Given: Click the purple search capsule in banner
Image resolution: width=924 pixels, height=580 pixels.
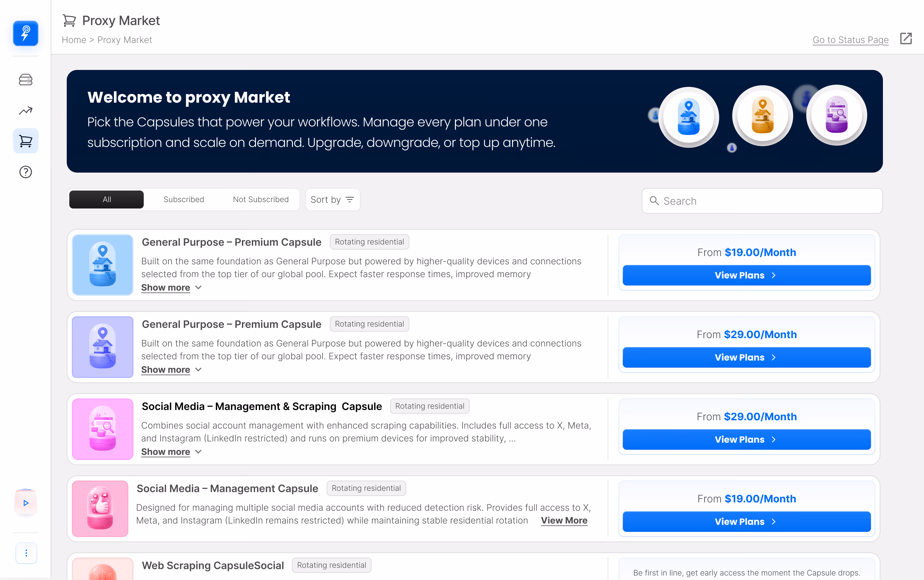Looking at the screenshot, I should pos(836,115).
